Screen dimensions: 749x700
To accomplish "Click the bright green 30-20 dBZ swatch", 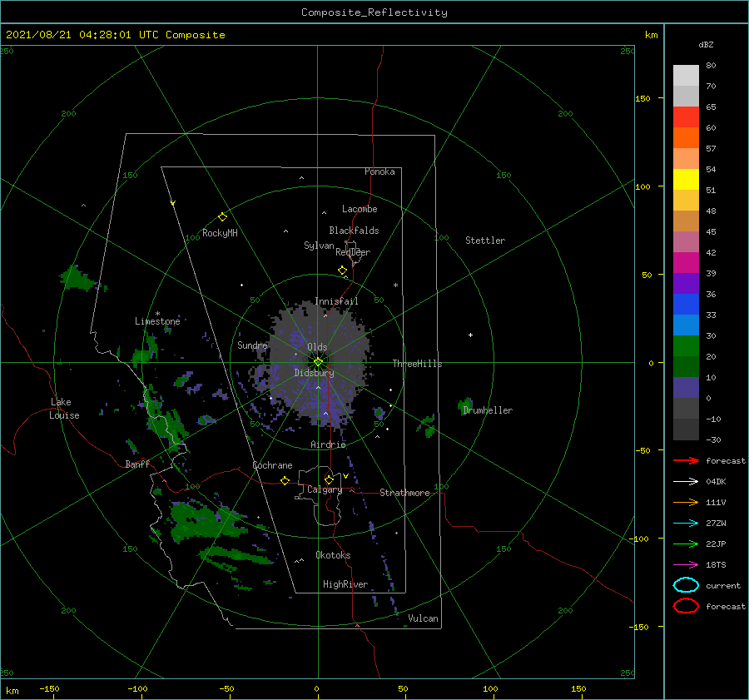I will (686, 346).
